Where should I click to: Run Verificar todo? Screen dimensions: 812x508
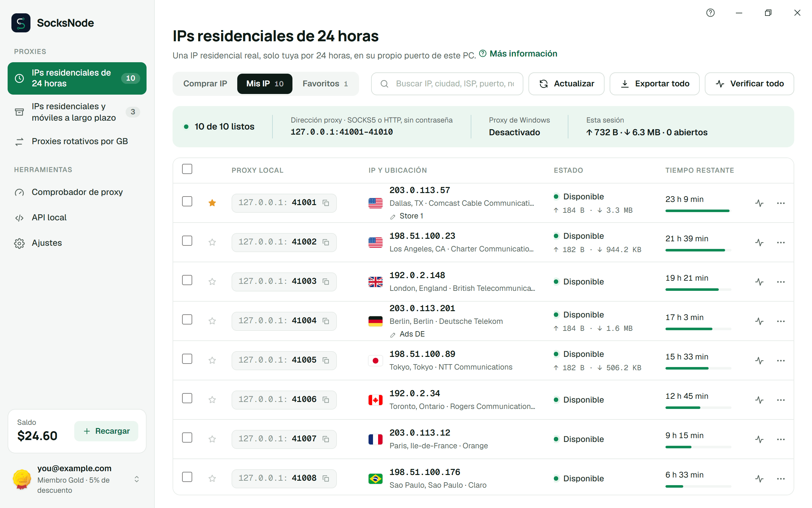coord(749,84)
